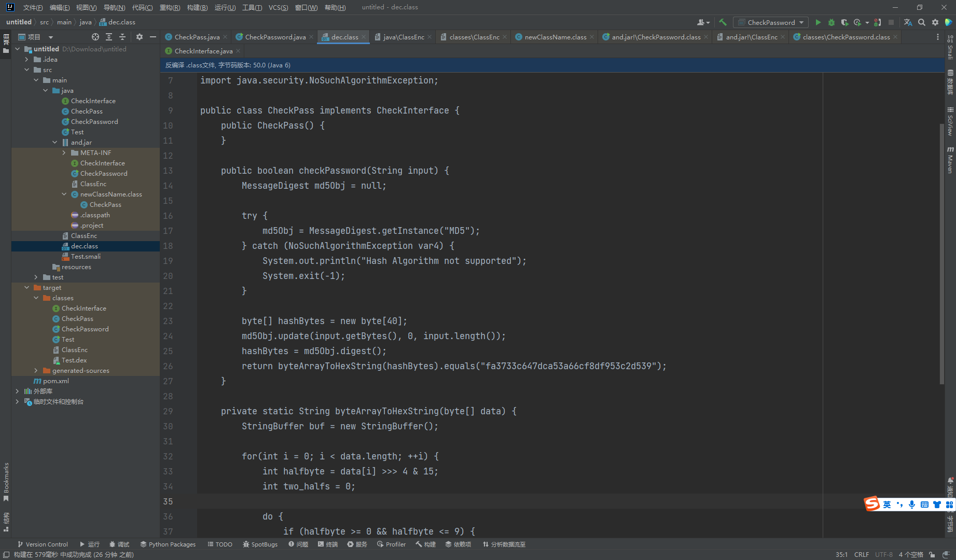Collapse the target folder

coord(26,287)
